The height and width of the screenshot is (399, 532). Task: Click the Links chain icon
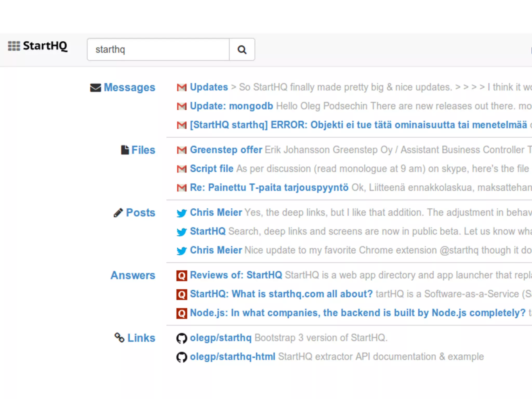[119, 338]
